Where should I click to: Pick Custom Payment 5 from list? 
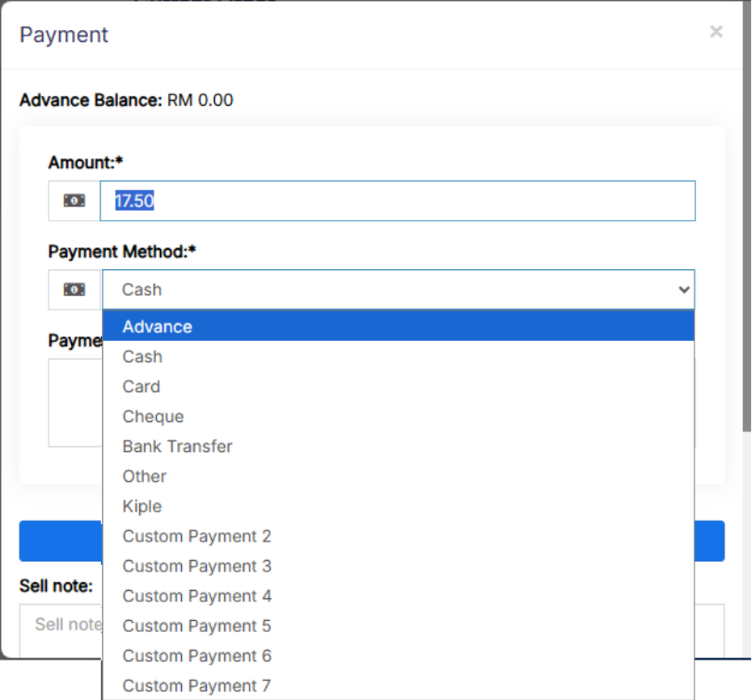point(196,626)
